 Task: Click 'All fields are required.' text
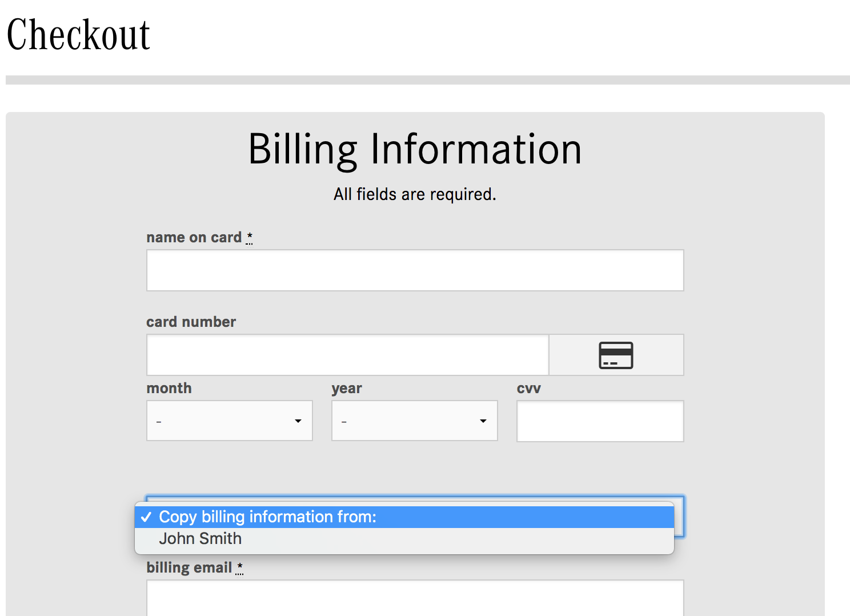415,194
